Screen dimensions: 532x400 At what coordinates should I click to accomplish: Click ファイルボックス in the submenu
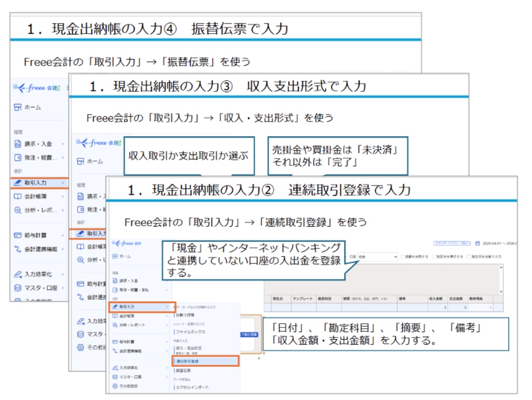pos(191,331)
